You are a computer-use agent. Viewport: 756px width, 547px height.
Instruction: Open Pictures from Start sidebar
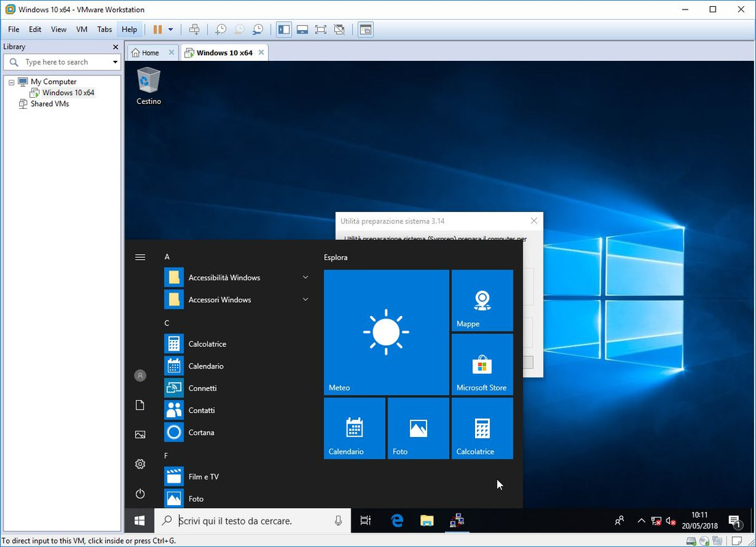pyautogui.click(x=140, y=435)
